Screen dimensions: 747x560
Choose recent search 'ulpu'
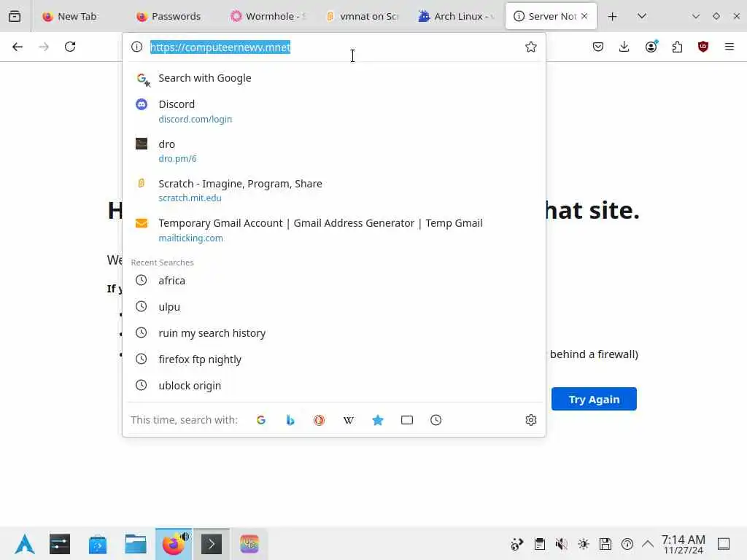click(x=334, y=307)
